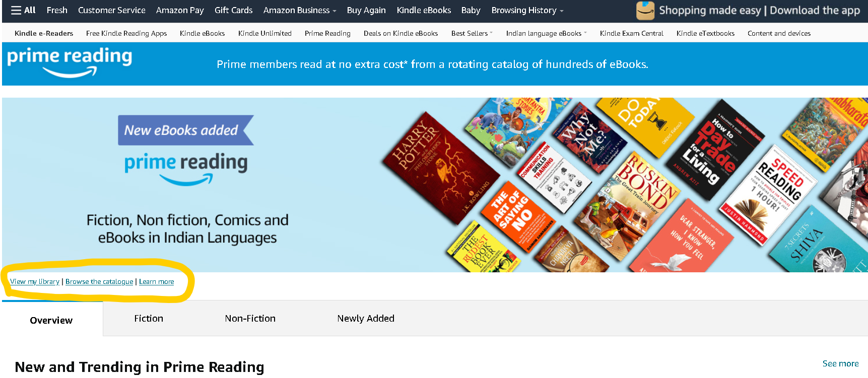This screenshot has height=378, width=868.
Task: Open Kindle Unlimited in the sub-navigation
Action: point(265,33)
